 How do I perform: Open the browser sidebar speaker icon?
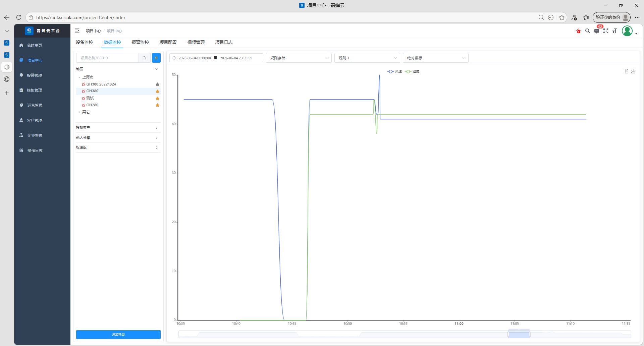(x=7, y=67)
